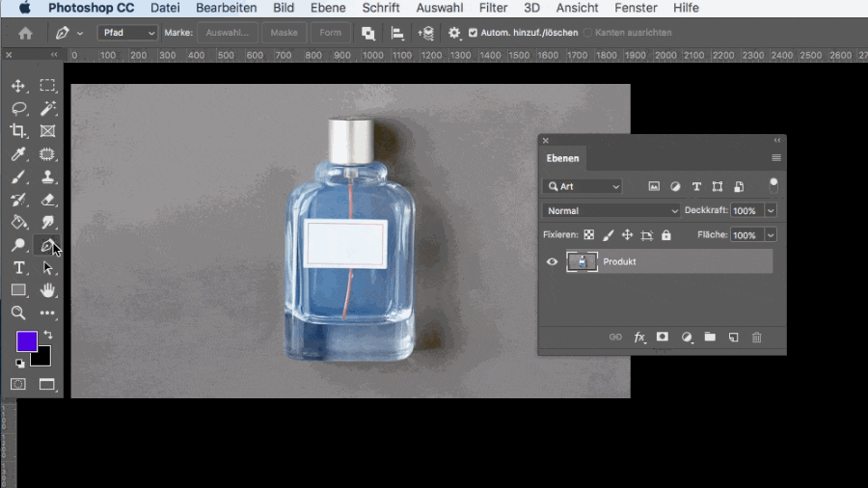The width and height of the screenshot is (868, 488).
Task: Activate the Zoom magnifier tool
Action: (18, 313)
